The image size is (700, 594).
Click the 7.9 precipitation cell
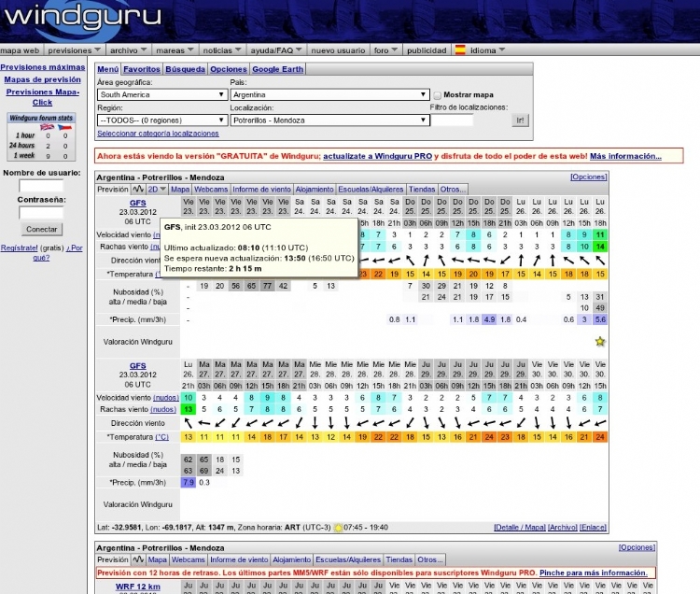pos(188,482)
